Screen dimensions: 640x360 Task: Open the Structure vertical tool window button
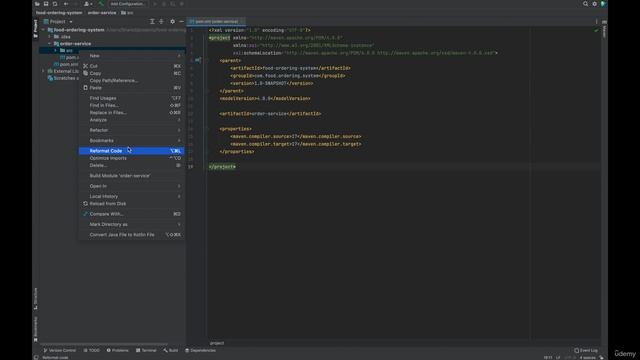(x=36, y=298)
